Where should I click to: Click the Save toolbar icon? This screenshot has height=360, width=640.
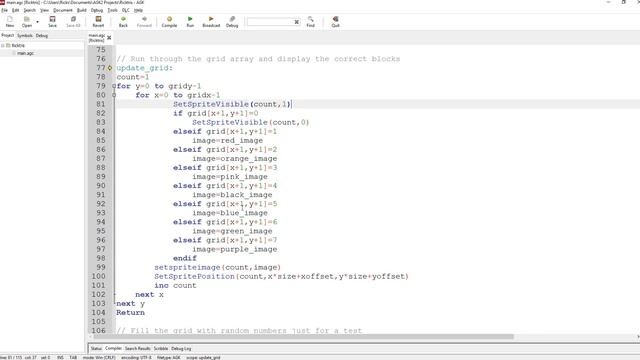pyautogui.click(x=52, y=21)
